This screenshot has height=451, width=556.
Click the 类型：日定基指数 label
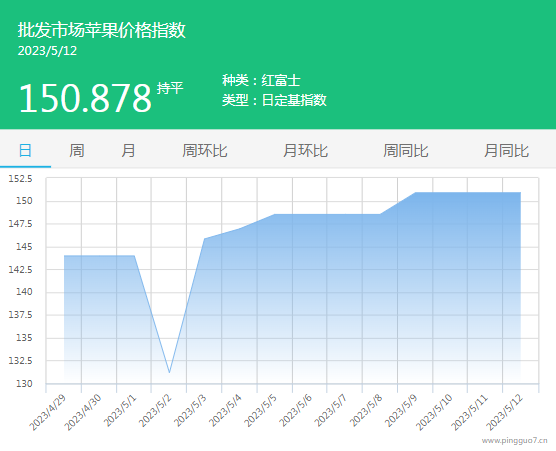[274, 100]
